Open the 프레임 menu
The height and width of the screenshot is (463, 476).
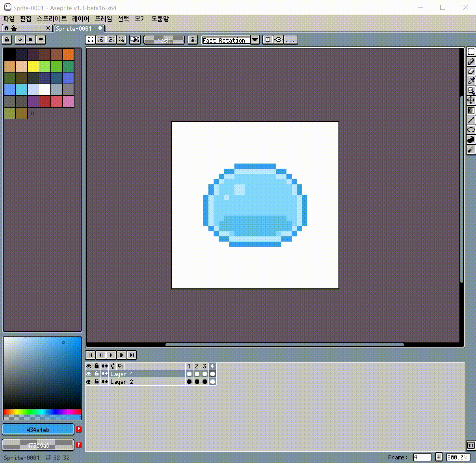click(x=103, y=19)
